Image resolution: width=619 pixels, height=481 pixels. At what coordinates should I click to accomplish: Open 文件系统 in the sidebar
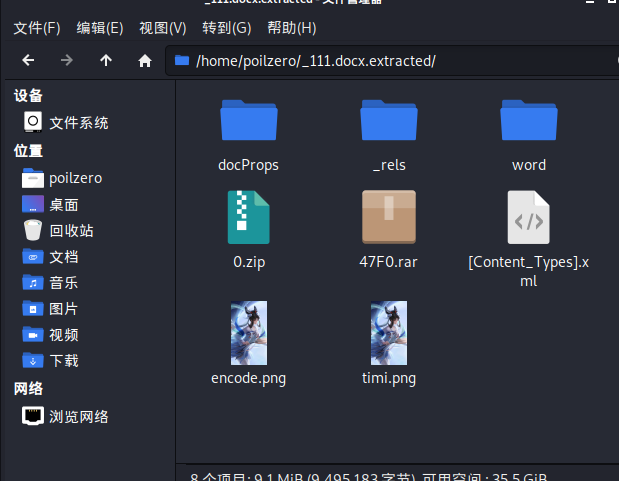click(x=78, y=123)
